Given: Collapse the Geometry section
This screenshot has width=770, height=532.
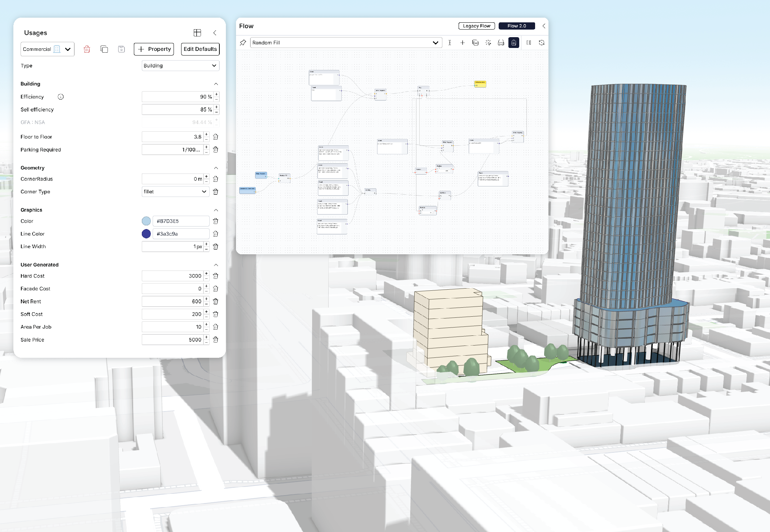Looking at the screenshot, I should point(216,168).
